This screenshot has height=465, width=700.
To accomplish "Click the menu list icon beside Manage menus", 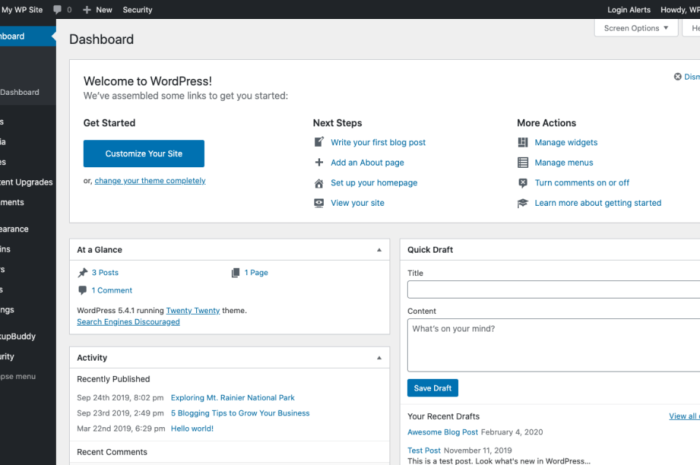I will click(x=523, y=162).
